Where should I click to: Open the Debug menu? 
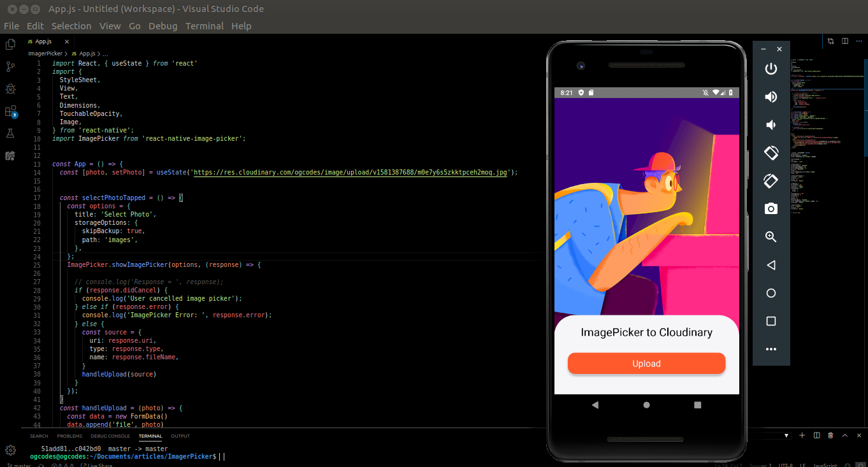pos(163,26)
